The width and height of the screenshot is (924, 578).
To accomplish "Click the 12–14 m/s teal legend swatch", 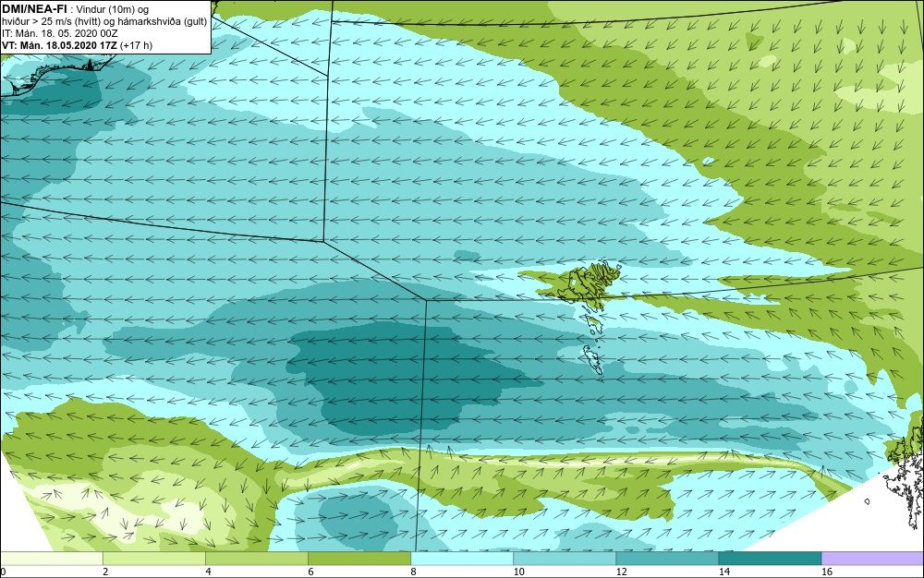I will pyautogui.click(x=666, y=558).
